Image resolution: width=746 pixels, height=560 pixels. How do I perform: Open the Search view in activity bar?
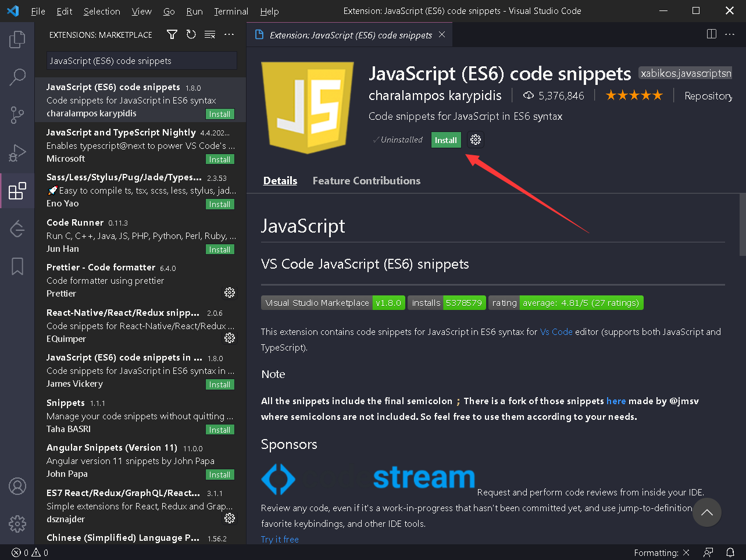pos(17,77)
